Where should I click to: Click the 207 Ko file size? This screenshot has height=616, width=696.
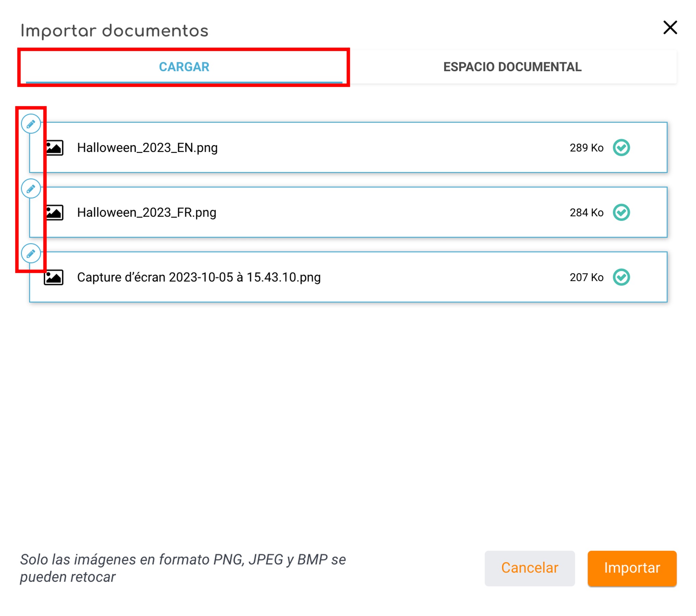[x=586, y=277]
